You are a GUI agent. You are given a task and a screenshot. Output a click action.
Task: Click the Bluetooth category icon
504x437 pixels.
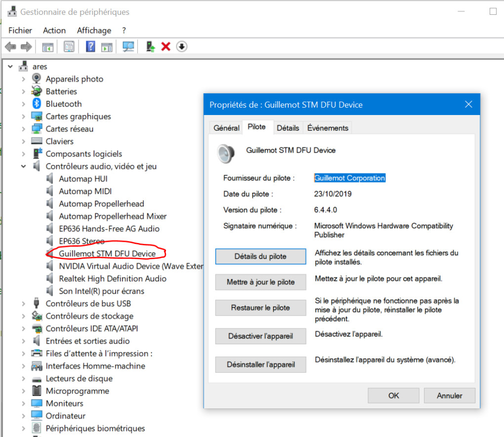click(x=37, y=104)
